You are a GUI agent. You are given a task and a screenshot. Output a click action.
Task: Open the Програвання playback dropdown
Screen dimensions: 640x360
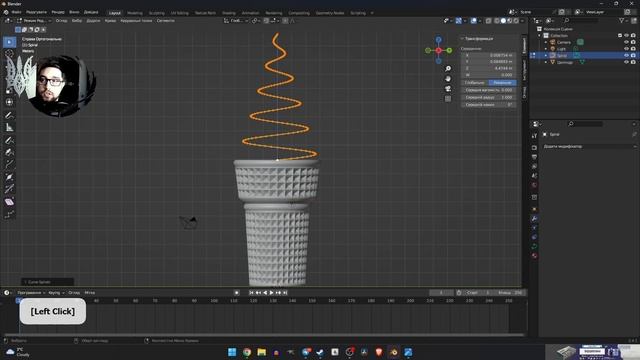click(x=31, y=293)
